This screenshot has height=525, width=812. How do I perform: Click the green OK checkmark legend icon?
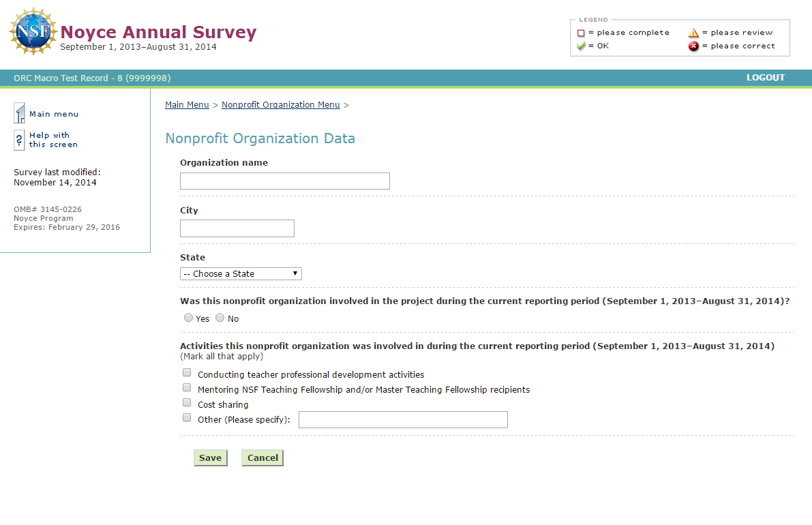(x=581, y=46)
